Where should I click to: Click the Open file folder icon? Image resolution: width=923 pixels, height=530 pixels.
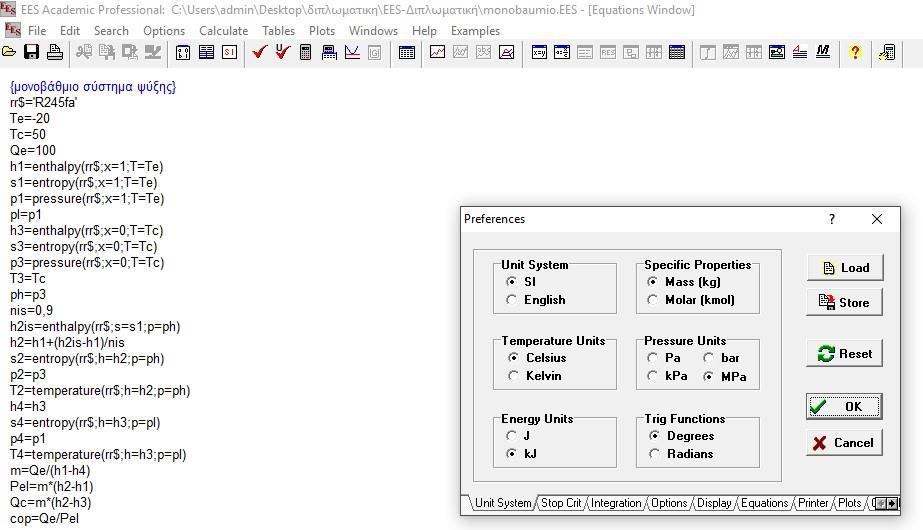point(9,52)
